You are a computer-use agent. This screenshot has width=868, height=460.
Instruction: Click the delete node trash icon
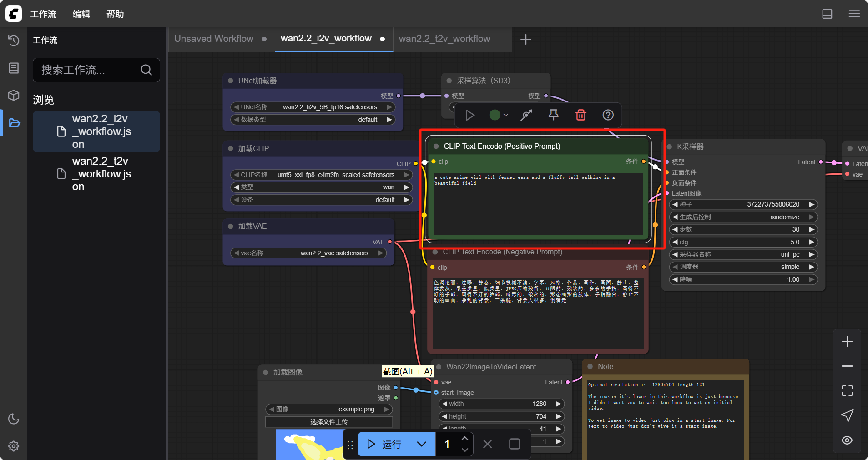(581, 115)
